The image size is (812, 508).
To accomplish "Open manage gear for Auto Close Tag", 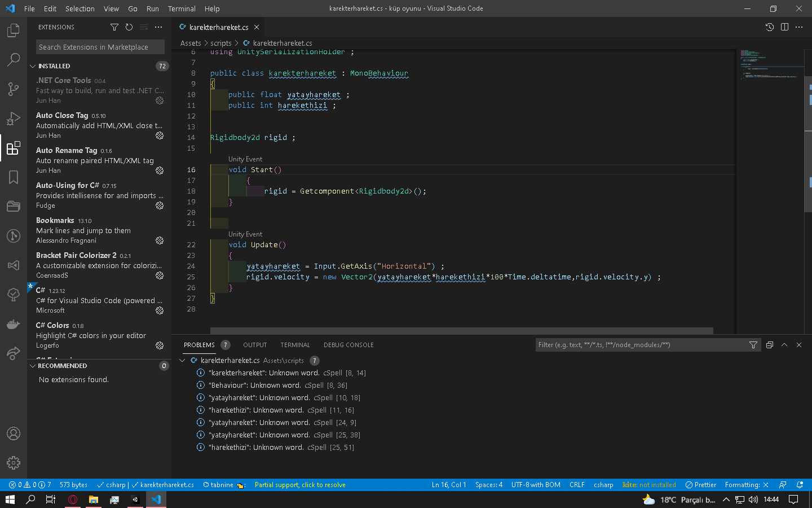I will click(160, 135).
